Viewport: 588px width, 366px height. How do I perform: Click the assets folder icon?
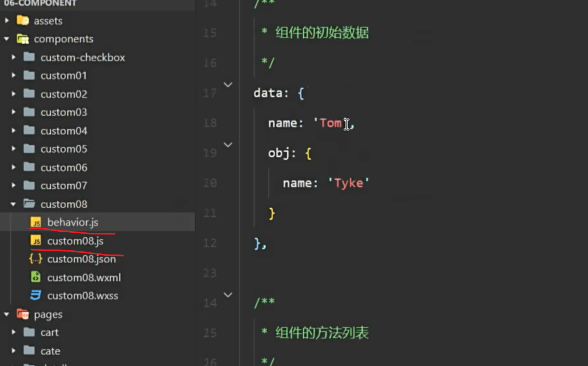pyautogui.click(x=22, y=21)
